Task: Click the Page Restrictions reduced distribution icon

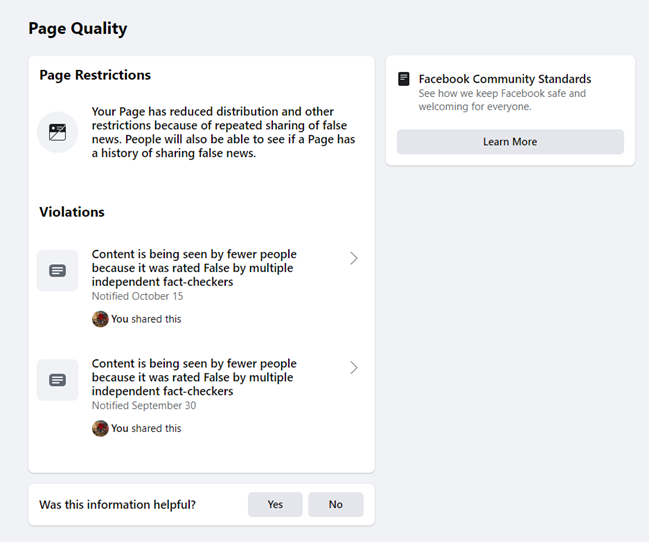Action: [58, 132]
